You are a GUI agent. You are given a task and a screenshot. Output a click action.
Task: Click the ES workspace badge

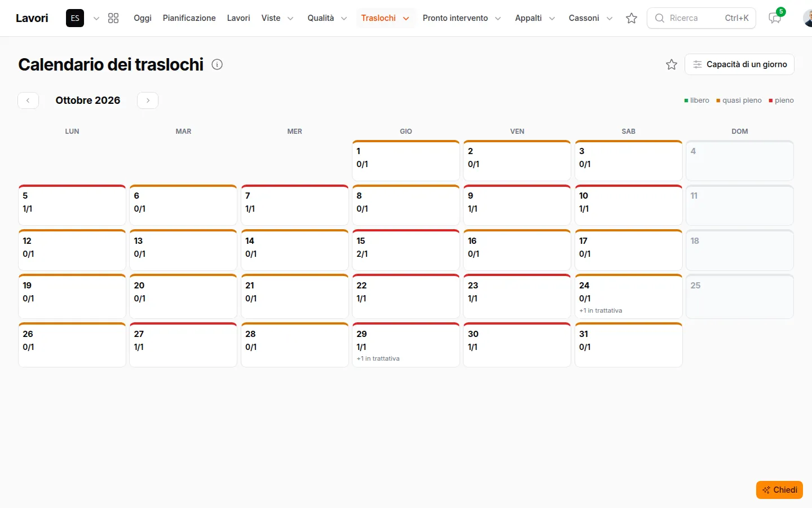(x=75, y=18)
